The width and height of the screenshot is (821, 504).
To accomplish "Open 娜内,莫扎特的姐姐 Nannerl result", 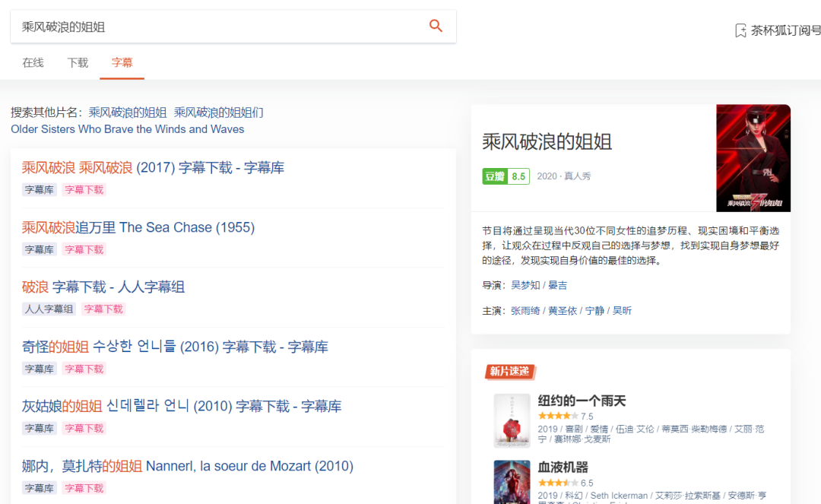I will [188, 466].
